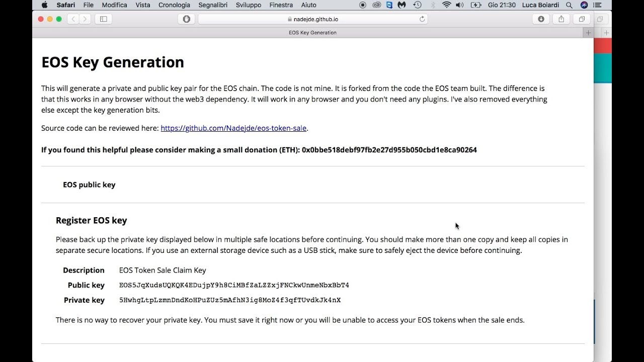Focus the nadejde.github.io address bar
The image size is (644, 362).
pos(313,19)
